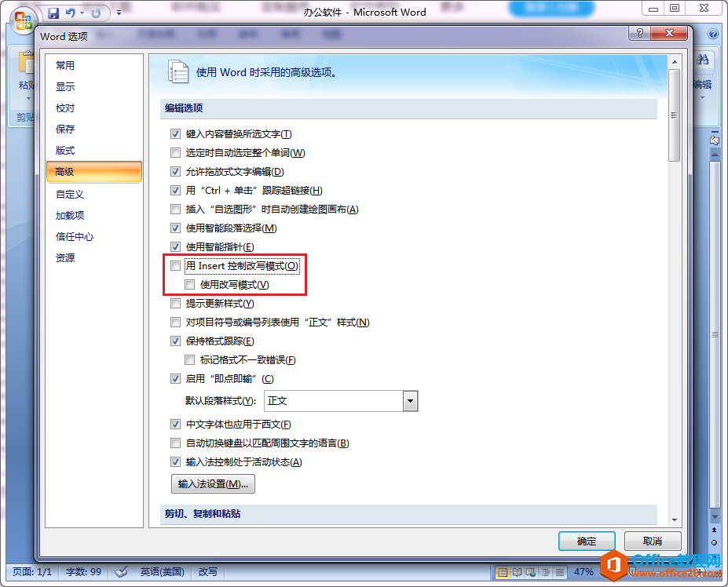Click the previous page double-arrow icon

click(x=714, y=530)
